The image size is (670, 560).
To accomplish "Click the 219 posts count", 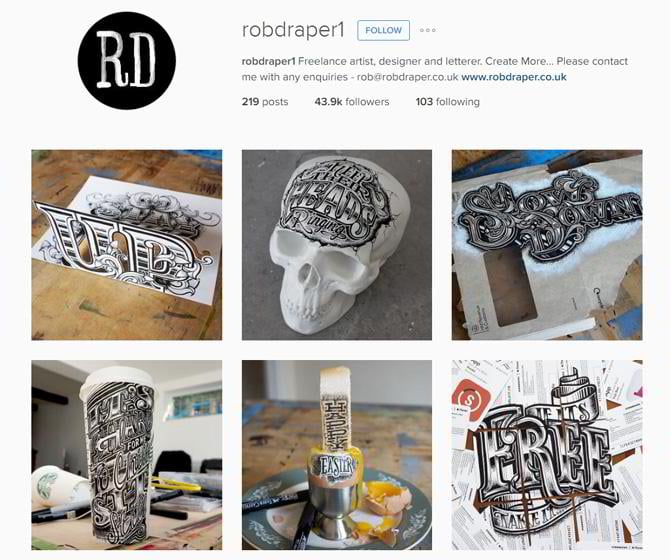I will click(x=265, y=102).
